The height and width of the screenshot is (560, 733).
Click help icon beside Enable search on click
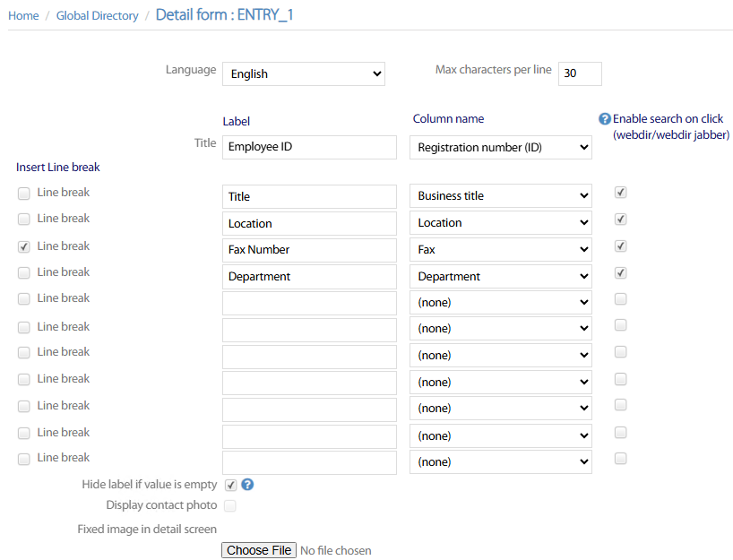[605, 119]
